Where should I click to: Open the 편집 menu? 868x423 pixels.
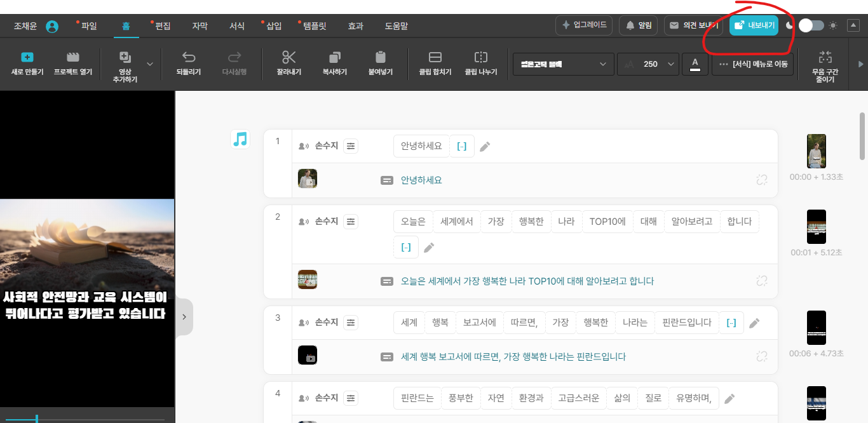click(x=163, y=26)
